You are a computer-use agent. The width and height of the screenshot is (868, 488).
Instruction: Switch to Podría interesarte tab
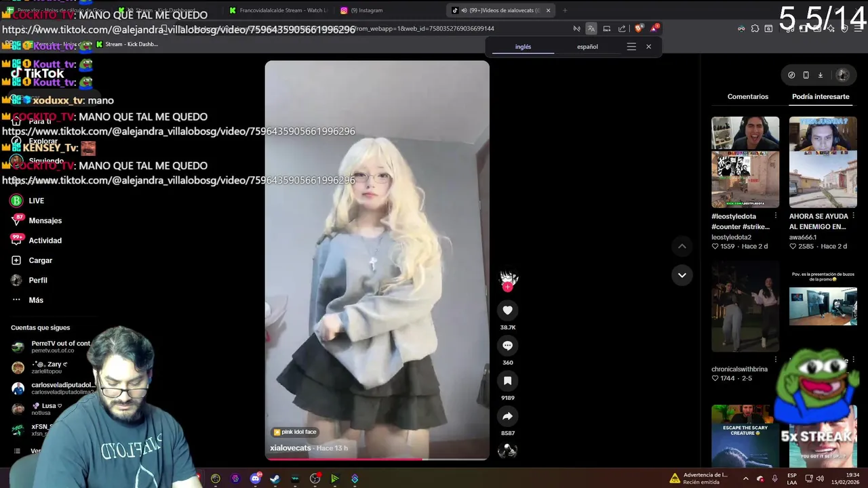821,97
